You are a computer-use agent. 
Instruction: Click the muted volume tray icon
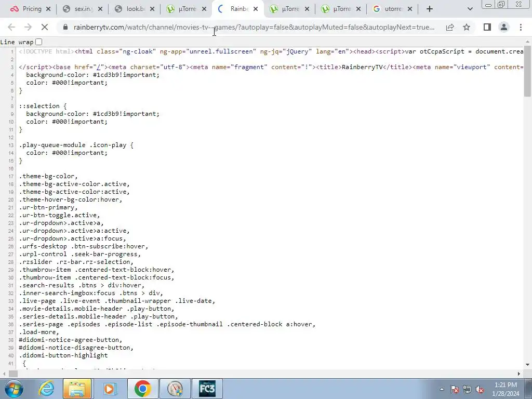pyautogui.click(x=480, y=389)
